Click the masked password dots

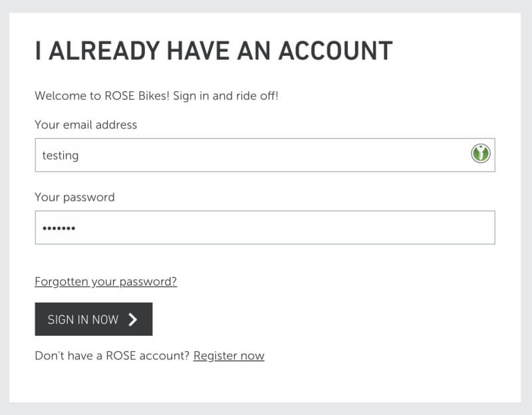[x=59, y=228]
